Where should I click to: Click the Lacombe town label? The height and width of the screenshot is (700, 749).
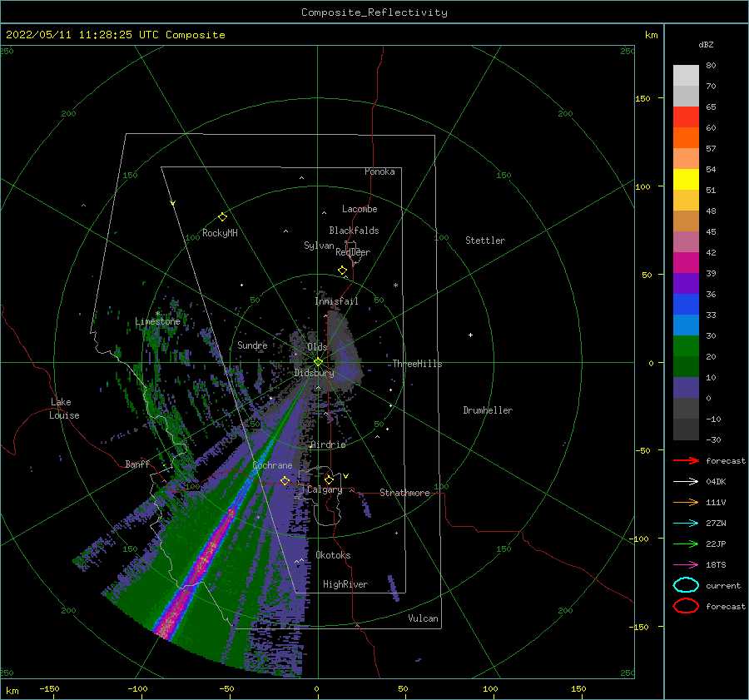pos(360,209)
